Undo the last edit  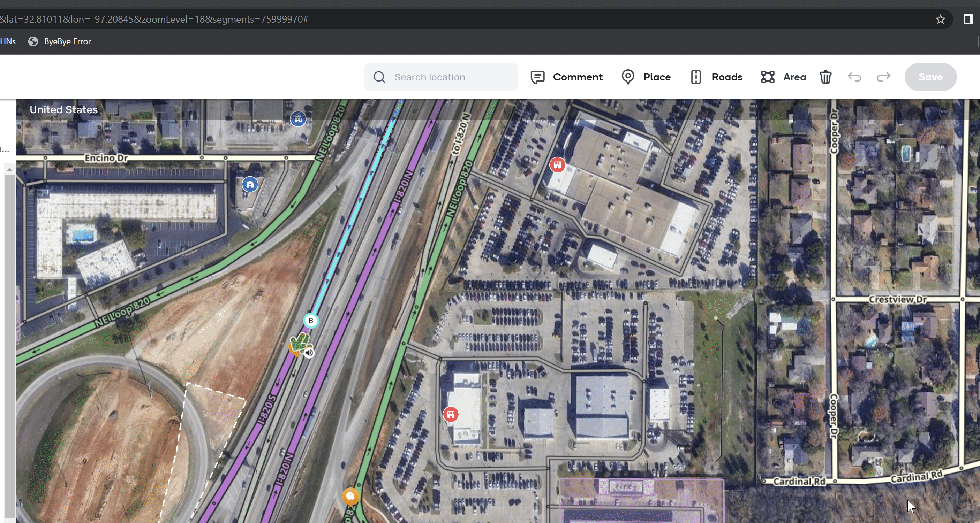tap(854, 77)
